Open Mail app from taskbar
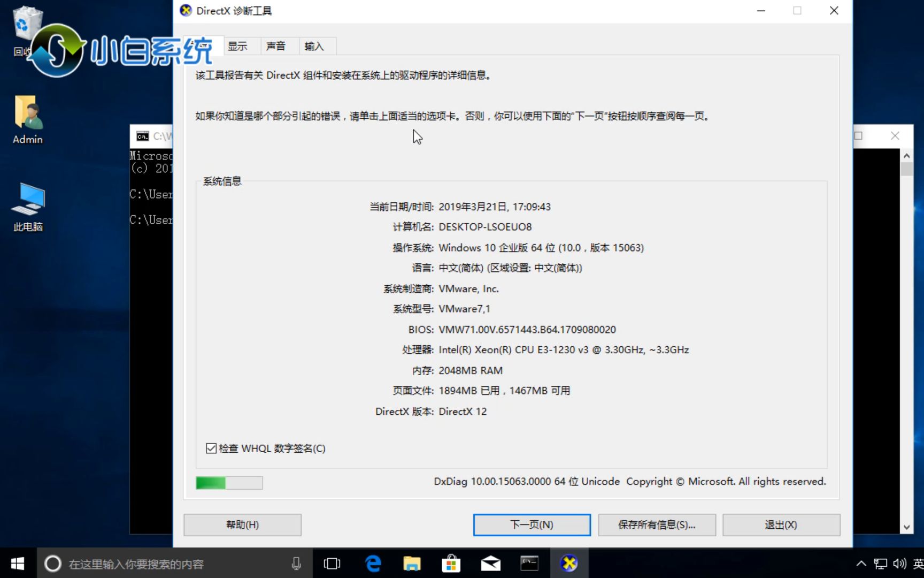Viewport: 924px width, 578px height. [490, 564]
